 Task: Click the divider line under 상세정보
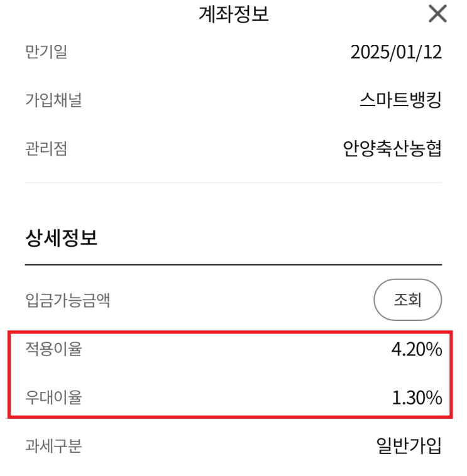tap(233, 265)
